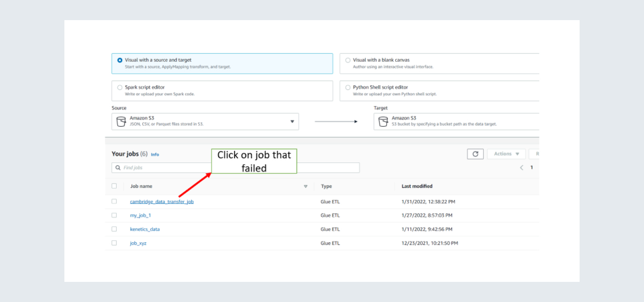Click the date 1/11/2022, 9:42:56 PM
This screenshot has height=302, width=644.
pos(427,230)
